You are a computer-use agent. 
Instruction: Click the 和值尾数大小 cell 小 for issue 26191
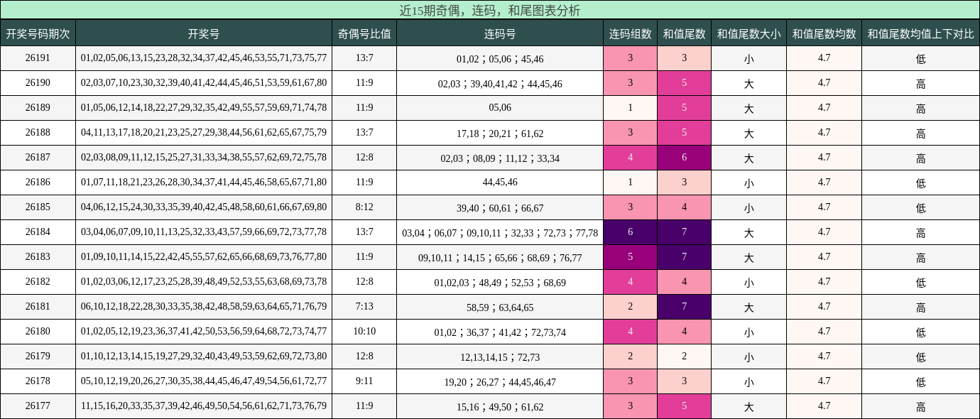pyautogui.click(x=748, y=58)
